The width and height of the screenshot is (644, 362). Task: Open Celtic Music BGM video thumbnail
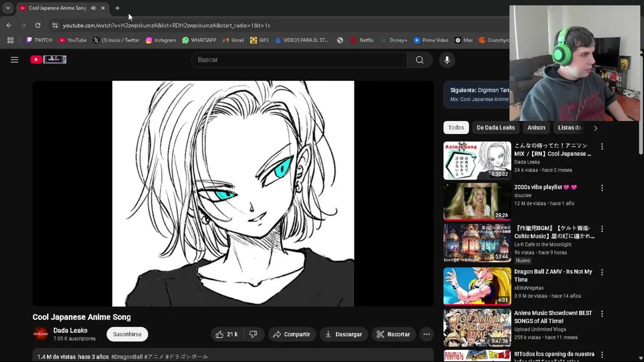pos(477,243)
